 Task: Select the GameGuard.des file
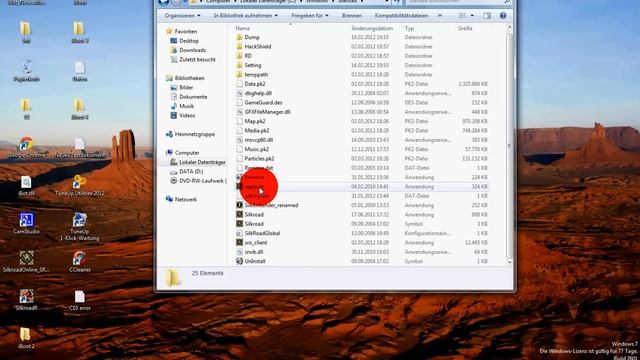tap(263, 102)
